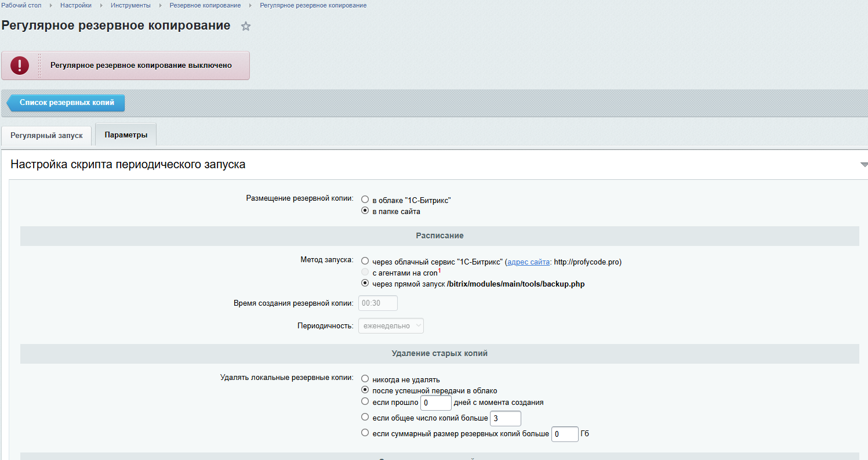Image resolution: width=868 pixels, height=460 pixels.
Task: Click Список резервных копий button
Action: (67, 103)
